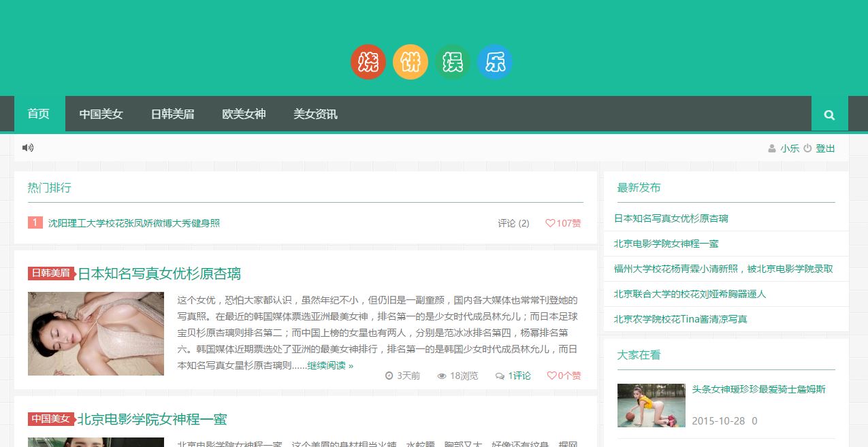Click the power icon beside 登出
The image size is (868, 447).
tap(807, 148)
